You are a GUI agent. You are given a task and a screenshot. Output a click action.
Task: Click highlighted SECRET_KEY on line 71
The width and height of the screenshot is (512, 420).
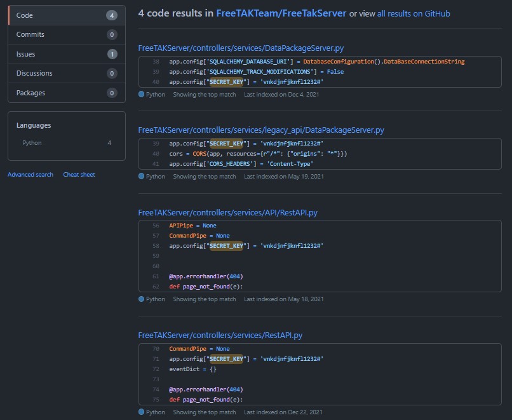tap(227, 359)
